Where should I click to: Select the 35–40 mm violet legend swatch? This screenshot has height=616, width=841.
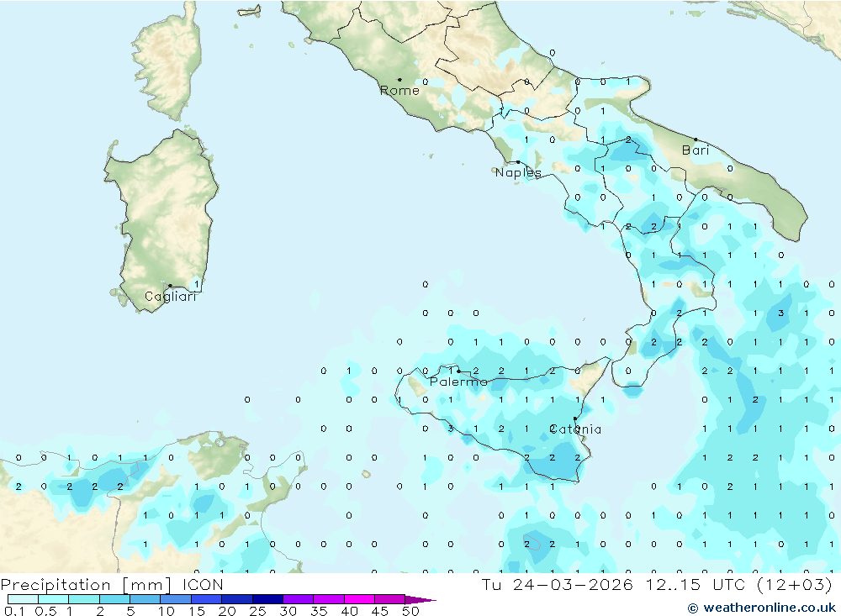click(329, 599)
